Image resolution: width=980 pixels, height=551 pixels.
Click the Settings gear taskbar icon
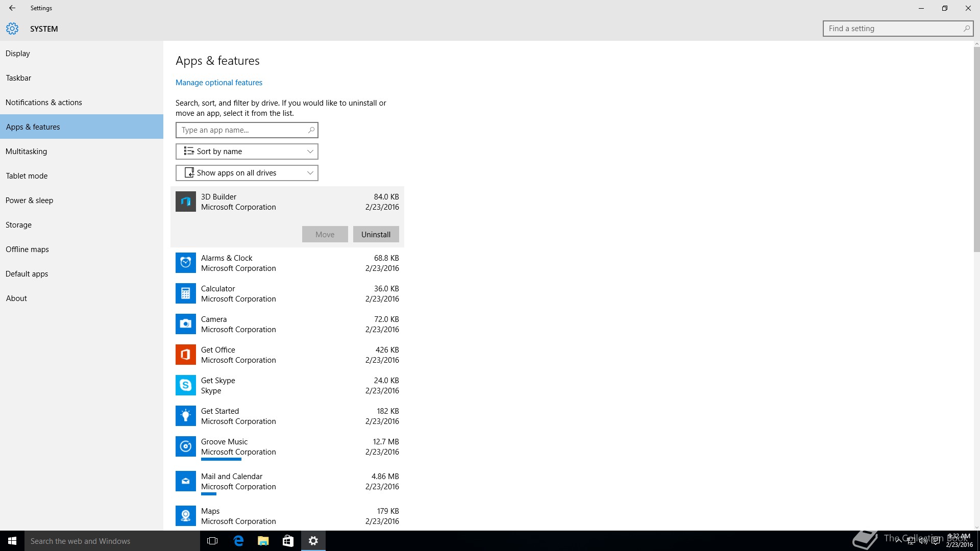313,541
